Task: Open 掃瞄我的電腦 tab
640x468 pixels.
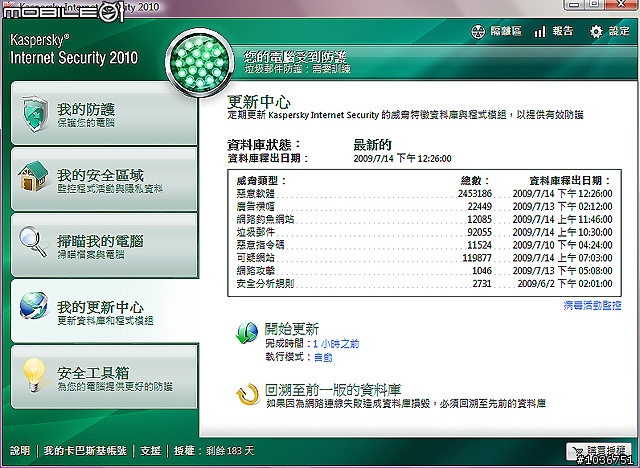Action: (x=104, y=245)
